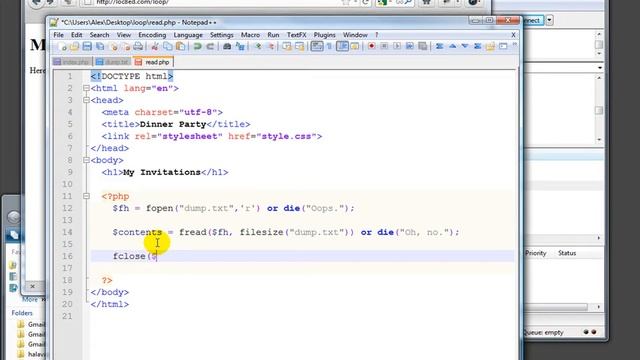Screen dimensions: 640x360
Task: Click the Paste toolbar icon
Action: tap(180, 47)
